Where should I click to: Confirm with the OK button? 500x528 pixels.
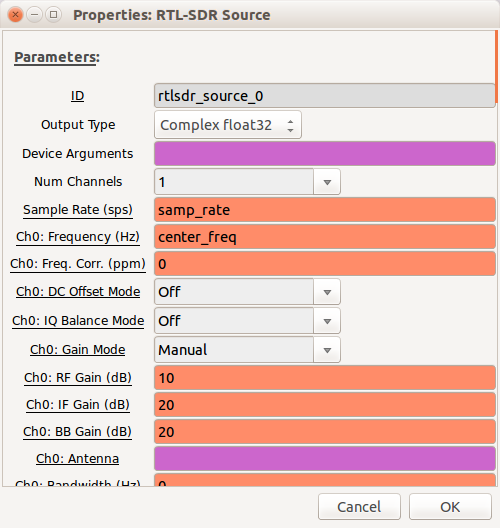[x=450, y=507]
